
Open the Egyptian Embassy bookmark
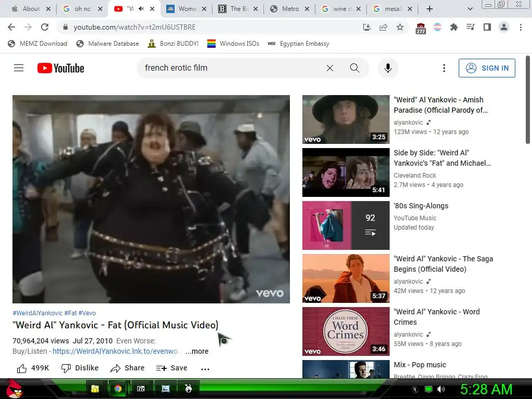298,44
